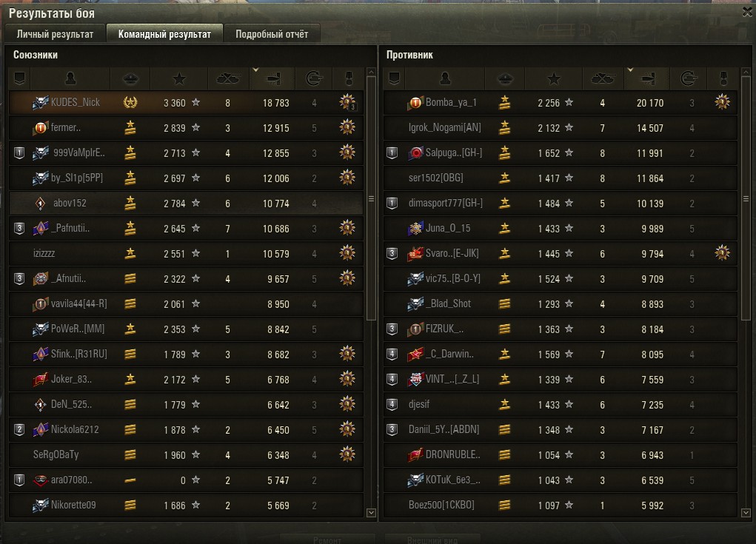Select enemy player Igrok_Nogami[AN]
Viewport: 756px width, 544px height.
561,128
